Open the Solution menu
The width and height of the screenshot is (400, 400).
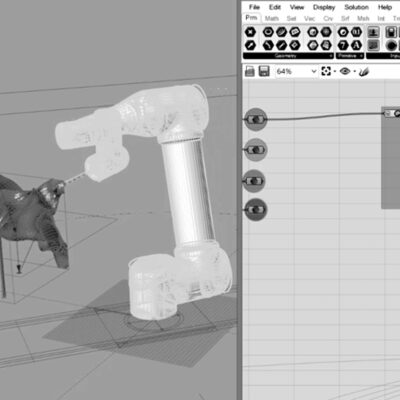[356, 7]
